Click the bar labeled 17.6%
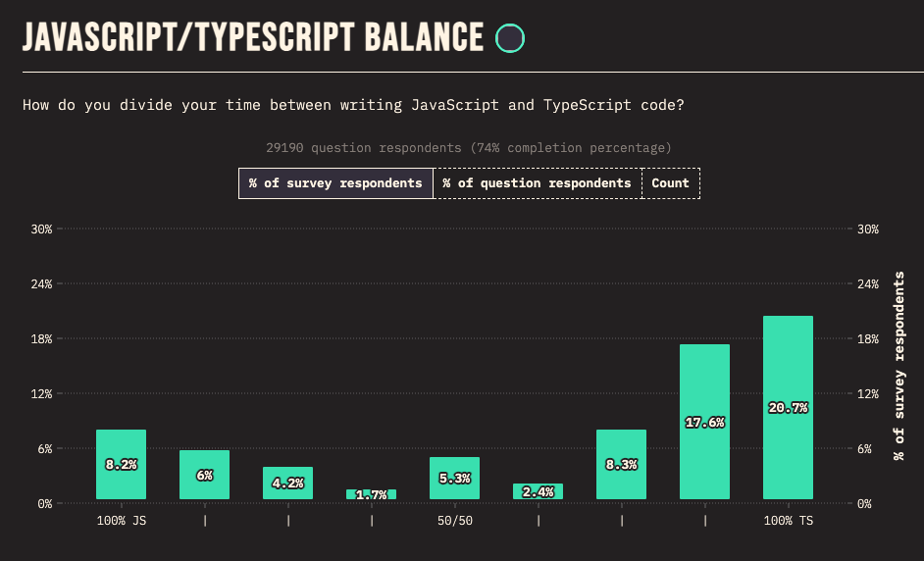The height and width of the screenshot is (561, 924). point(705,422)
